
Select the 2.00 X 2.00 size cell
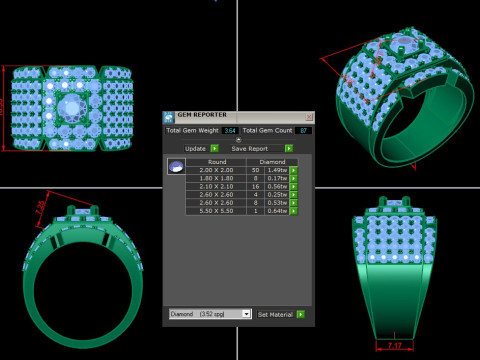tap(216, 170)
